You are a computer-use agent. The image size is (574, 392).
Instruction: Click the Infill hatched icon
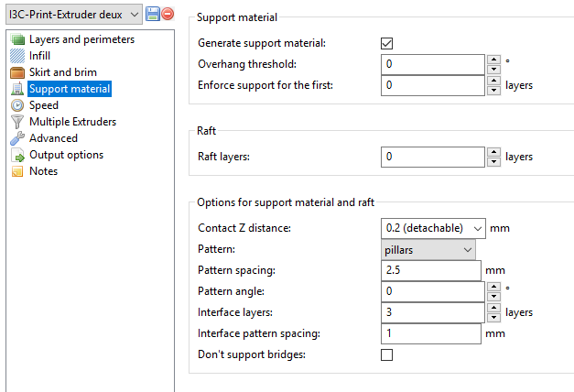click(x=17, y=56)
